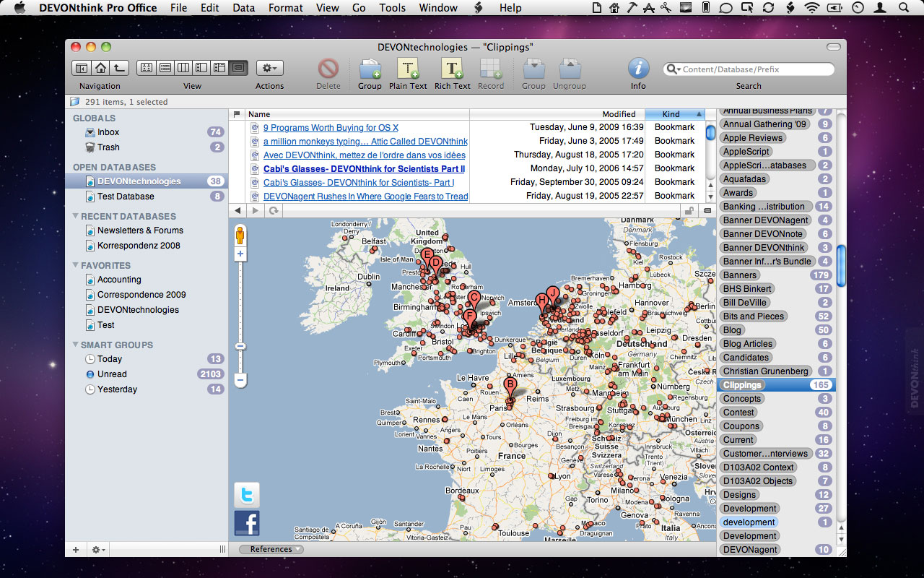The image size is (924, 578).
Task: Click the Street View pegman icon
Action: [240, 236]
